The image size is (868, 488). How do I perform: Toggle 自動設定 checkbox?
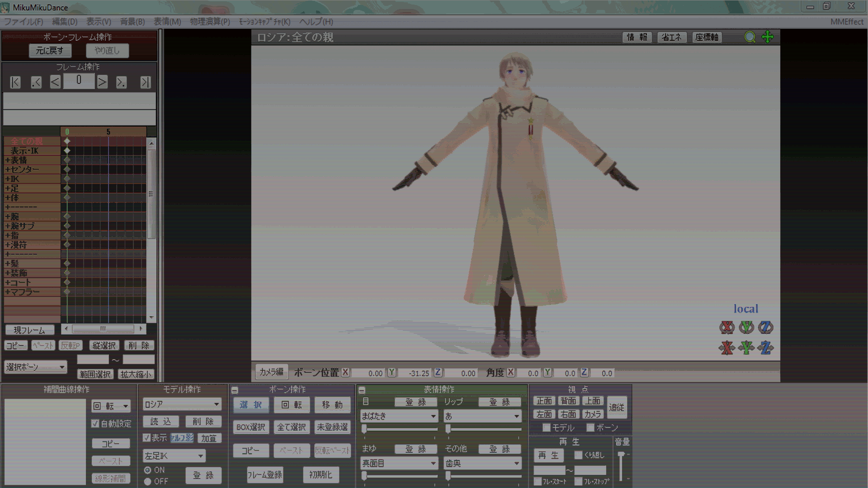(x=95, y=424)
